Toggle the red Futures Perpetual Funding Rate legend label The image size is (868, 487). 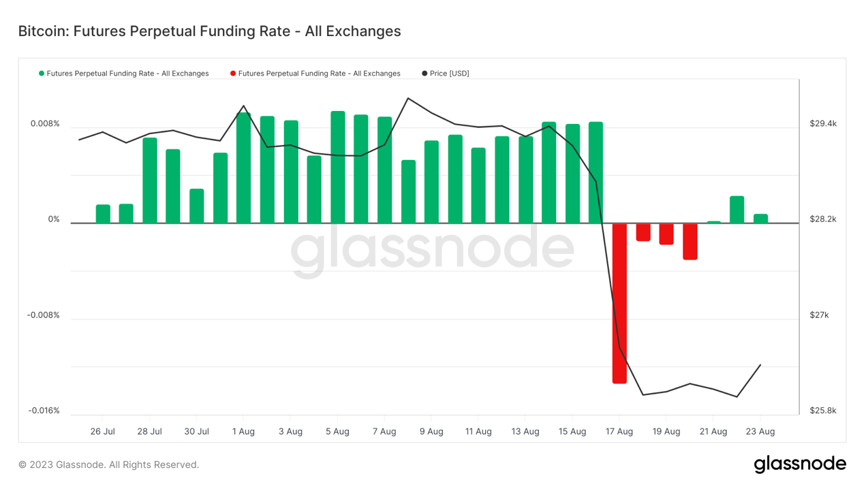pyautogui.click(x=319, y=74)
